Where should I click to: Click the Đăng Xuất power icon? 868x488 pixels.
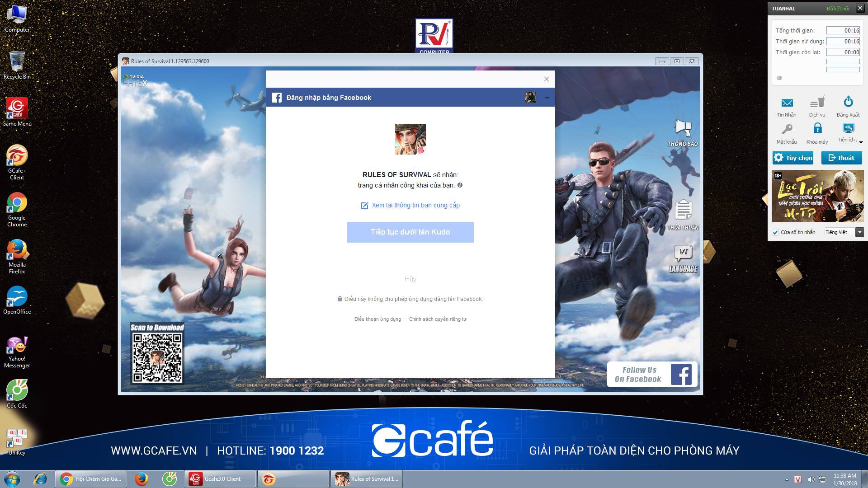[x=848, y=102]
